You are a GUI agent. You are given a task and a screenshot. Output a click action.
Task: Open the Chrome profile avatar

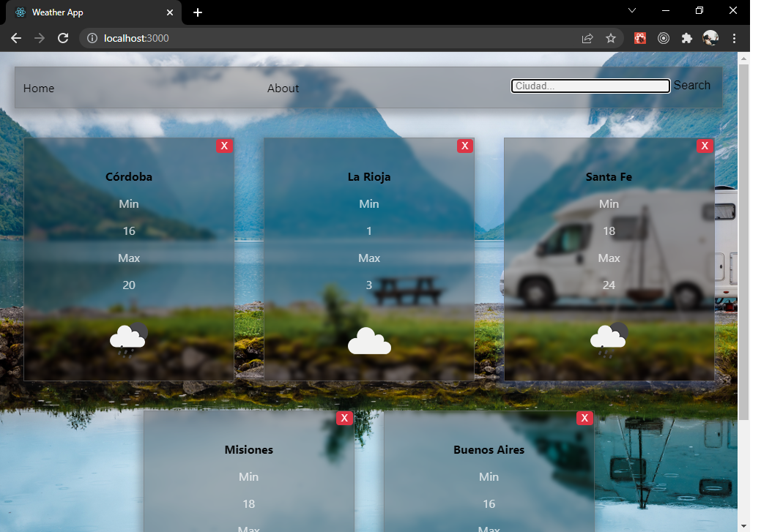pyautogui.click(x=710, y=38)
